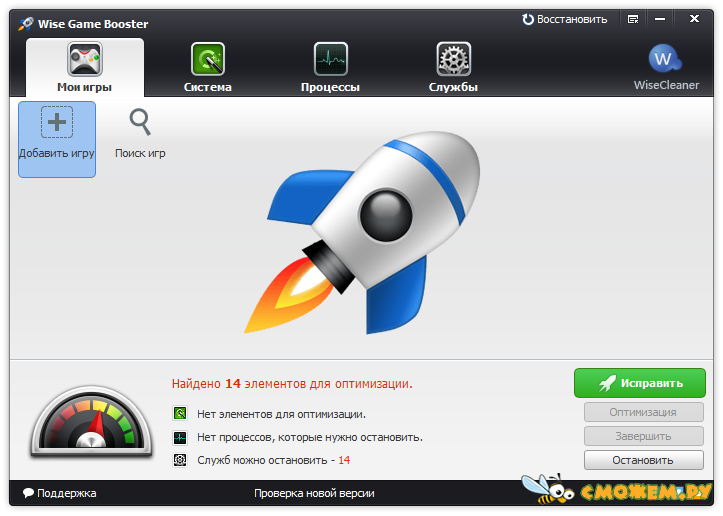Switch to the Процессы tab
The height and width of the screenshot is (516, 723).
pyautogui.click(x=330, y=68)
